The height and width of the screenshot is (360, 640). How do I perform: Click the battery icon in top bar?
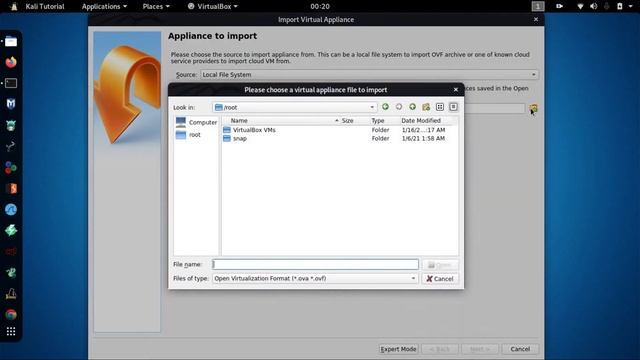(x=620, y=6)
